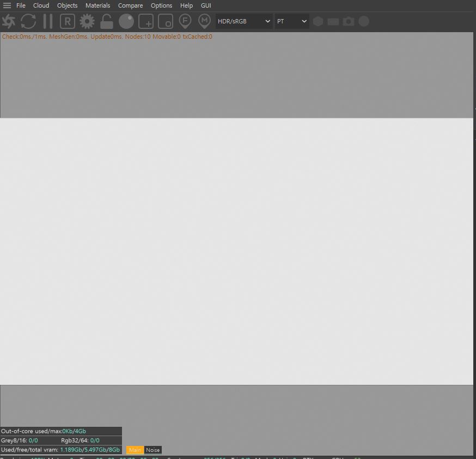Open the PT kernel dropdown

pos(292,21)
